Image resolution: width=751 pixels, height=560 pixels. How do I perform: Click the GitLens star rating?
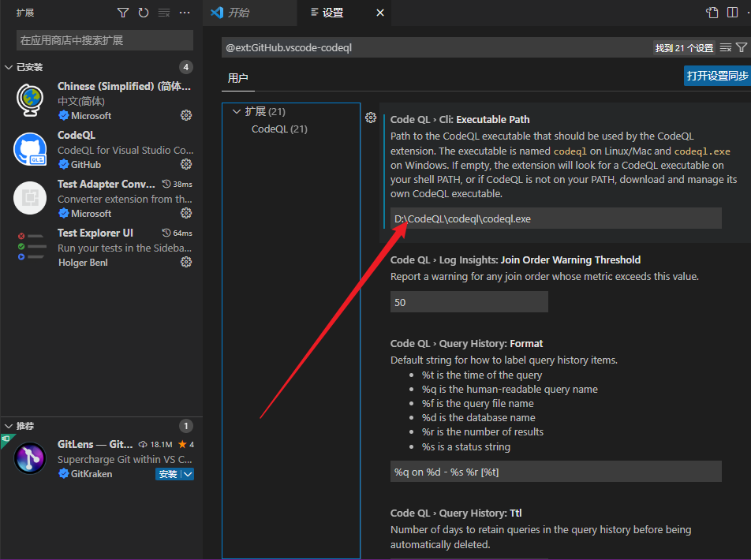tap(186, 445)
